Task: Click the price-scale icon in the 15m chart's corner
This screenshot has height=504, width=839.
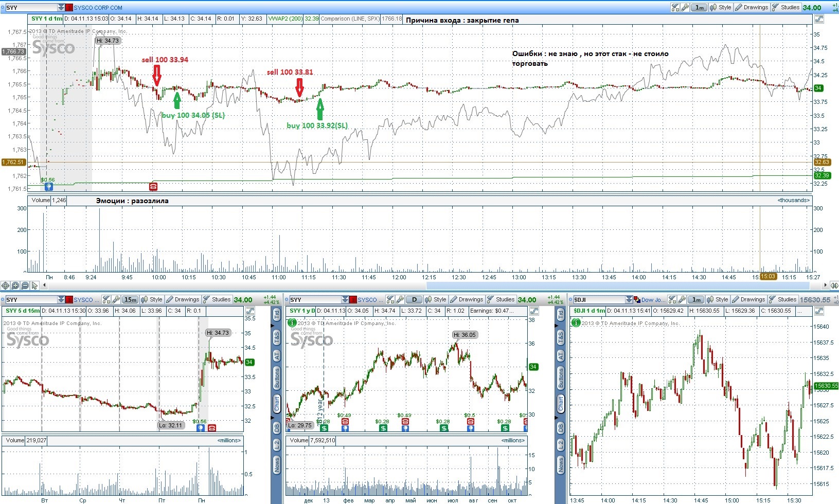Action: click(x=251, y=311)
